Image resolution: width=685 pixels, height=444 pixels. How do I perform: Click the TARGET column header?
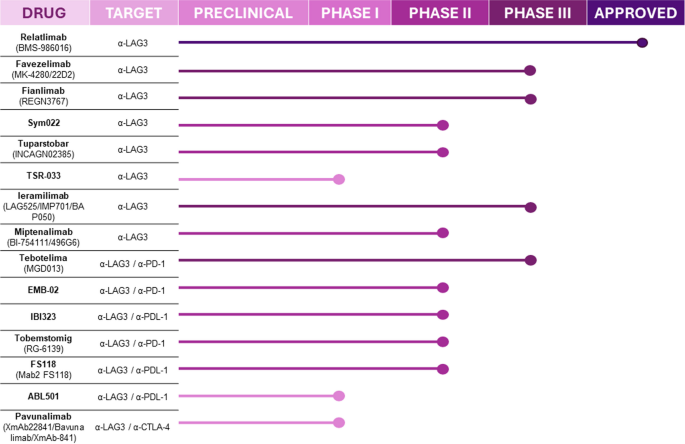(x=133, y=13)
